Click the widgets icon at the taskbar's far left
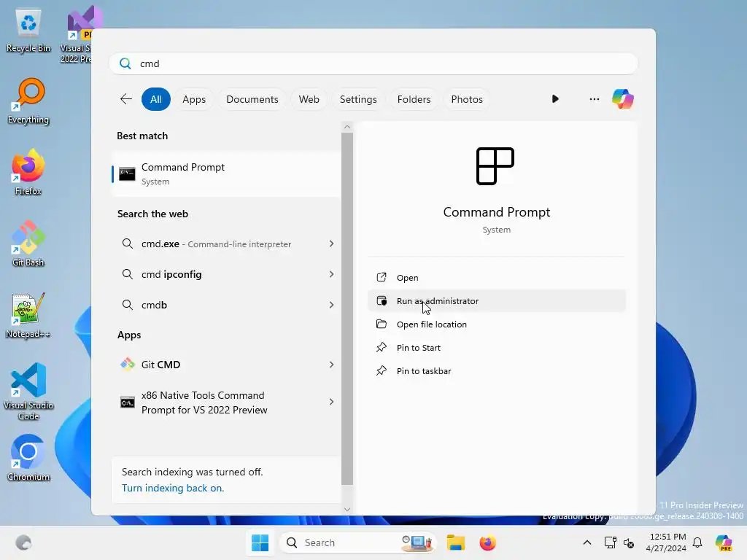The height and width of the screenshot is (560, 747). [23, 542]
